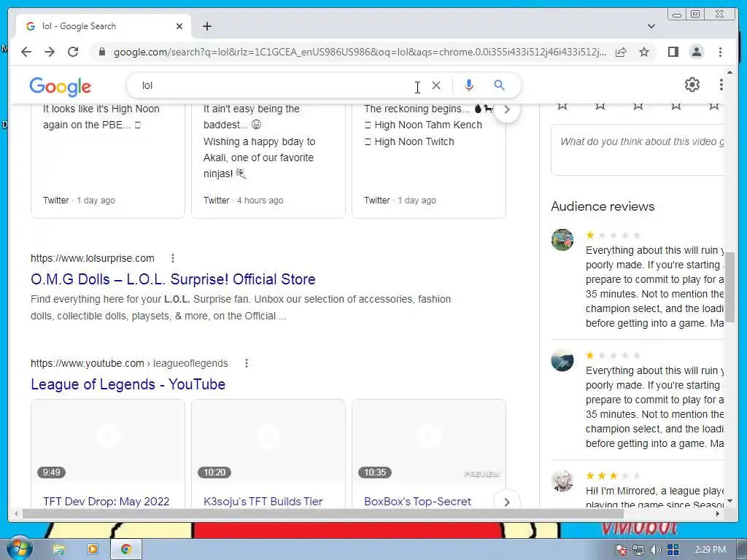Open a new browser tab
Image resolution: width=747 pixels, height=560 pixels.
[206, 26]
